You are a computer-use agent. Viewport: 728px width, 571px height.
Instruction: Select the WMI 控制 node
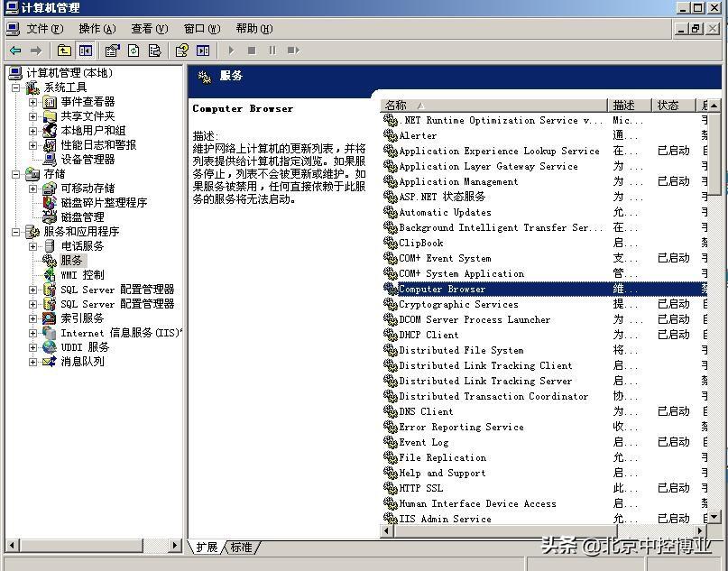[82, 275]
